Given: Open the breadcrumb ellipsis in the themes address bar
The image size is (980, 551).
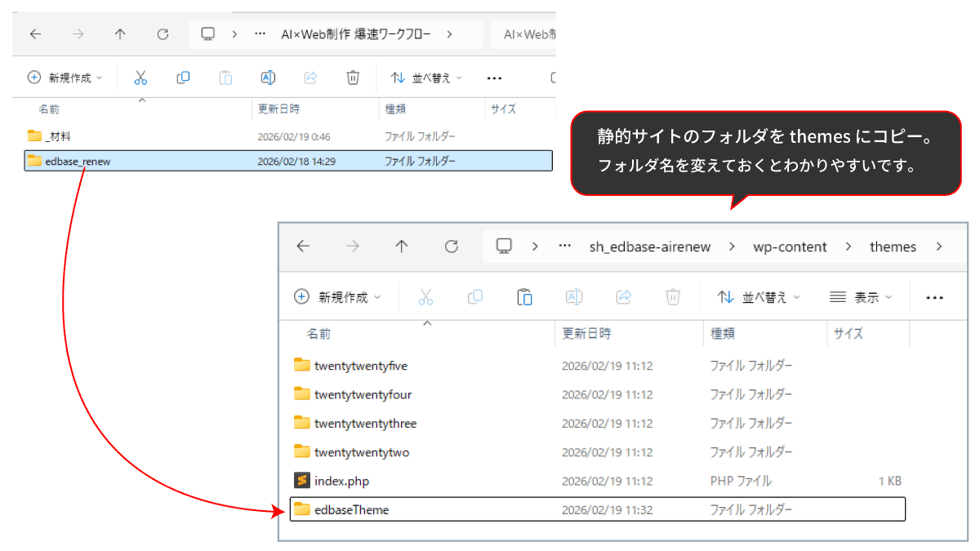Looking at the screenshot, I should click(564, 247).
